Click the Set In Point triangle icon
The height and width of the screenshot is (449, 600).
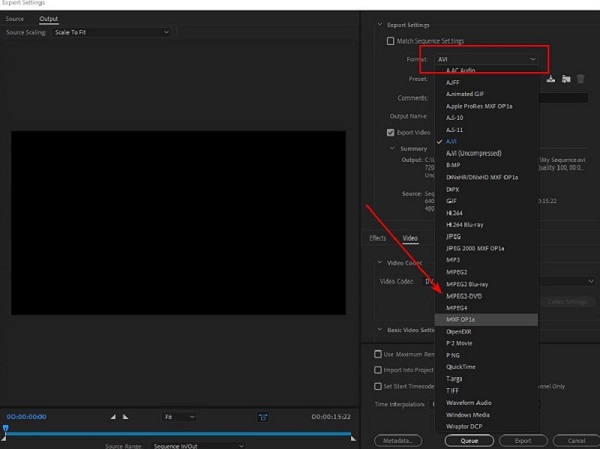click(113, 416)
